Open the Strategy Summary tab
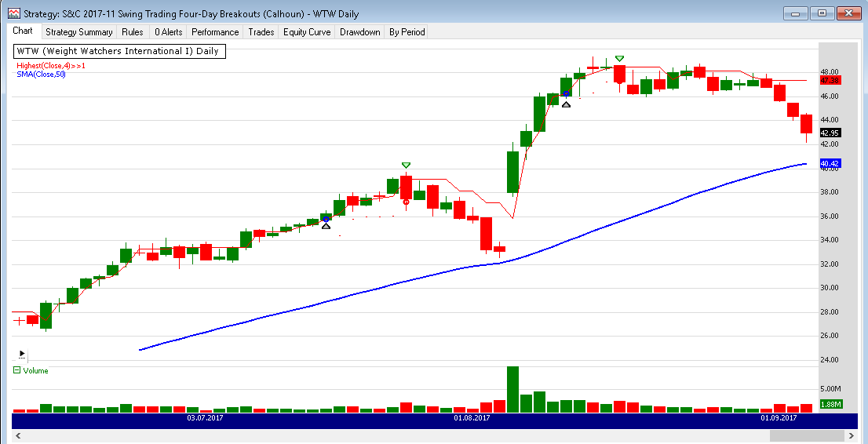This screenshot has height=444, width=868. pos(78,32)
